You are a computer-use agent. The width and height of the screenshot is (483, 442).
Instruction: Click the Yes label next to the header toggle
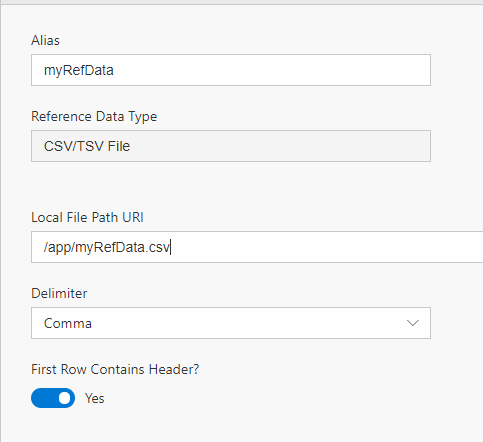(x=95, y=398)
